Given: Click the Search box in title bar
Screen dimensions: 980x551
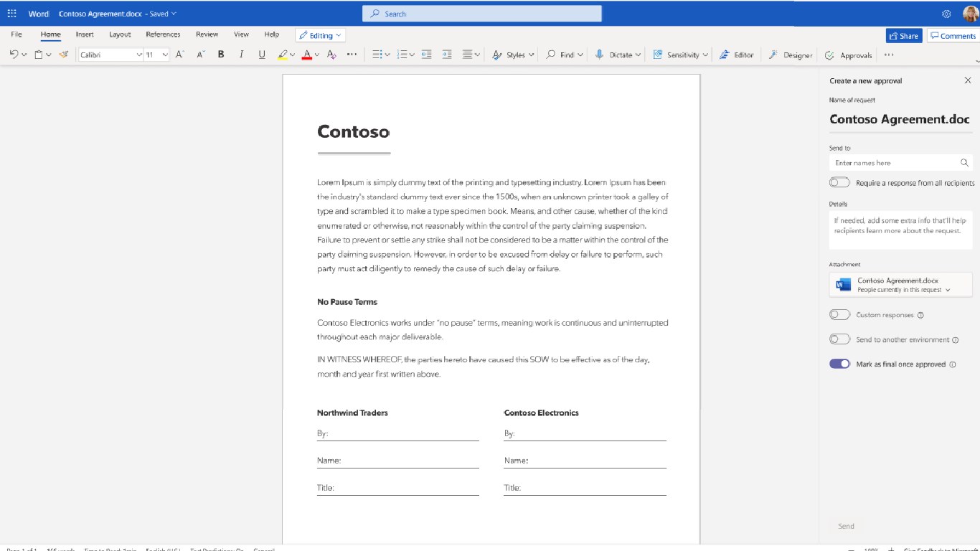Looking at the screenshot, I should (482, 14).
